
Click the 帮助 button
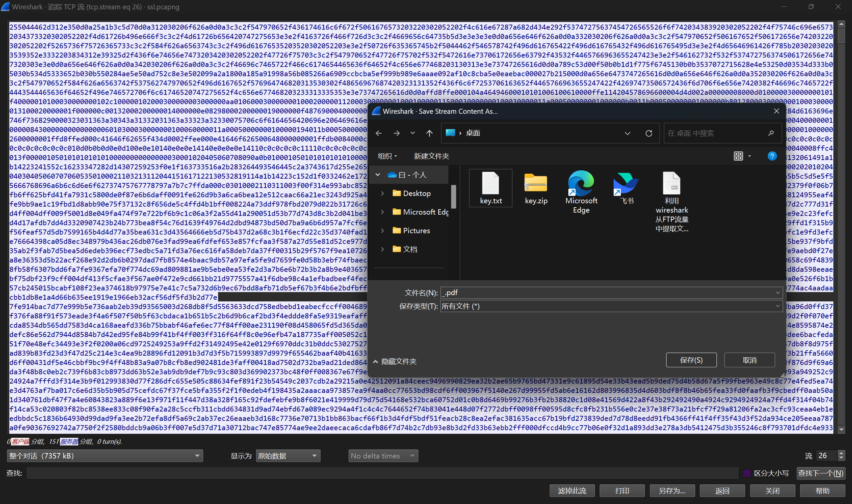(822, 491)
